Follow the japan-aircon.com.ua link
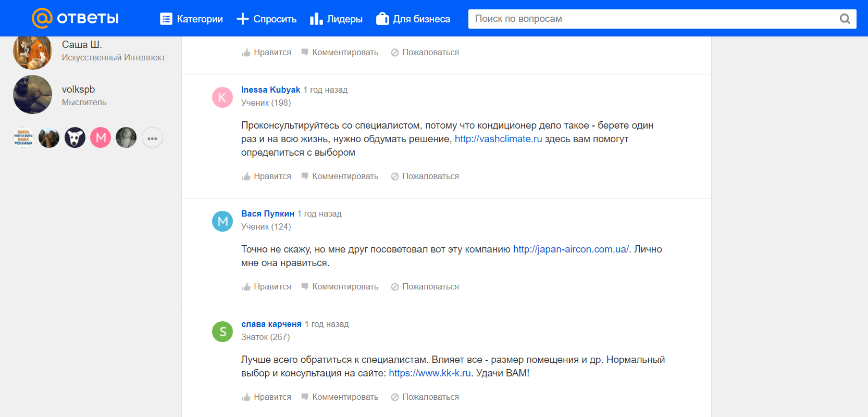The image size is (868, 417). (571, 249)
